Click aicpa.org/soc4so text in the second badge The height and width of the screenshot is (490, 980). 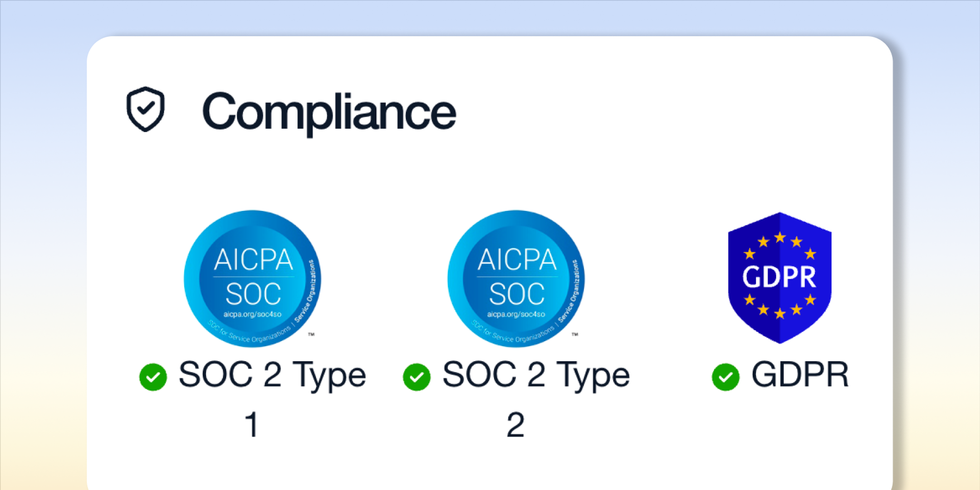(x=516, y=314)
